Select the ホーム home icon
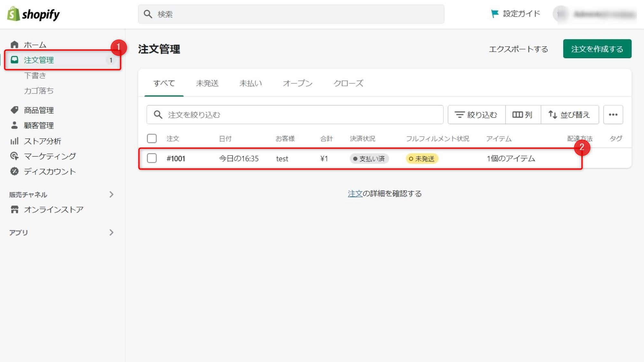This screenshot has height=362, width=644. 14,44
